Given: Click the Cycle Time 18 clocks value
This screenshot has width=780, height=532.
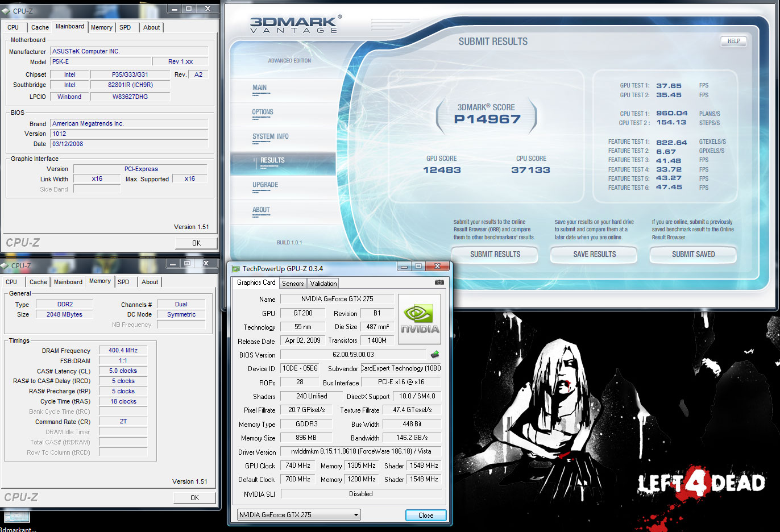Looking at the screenshot, I should [123, 401].
